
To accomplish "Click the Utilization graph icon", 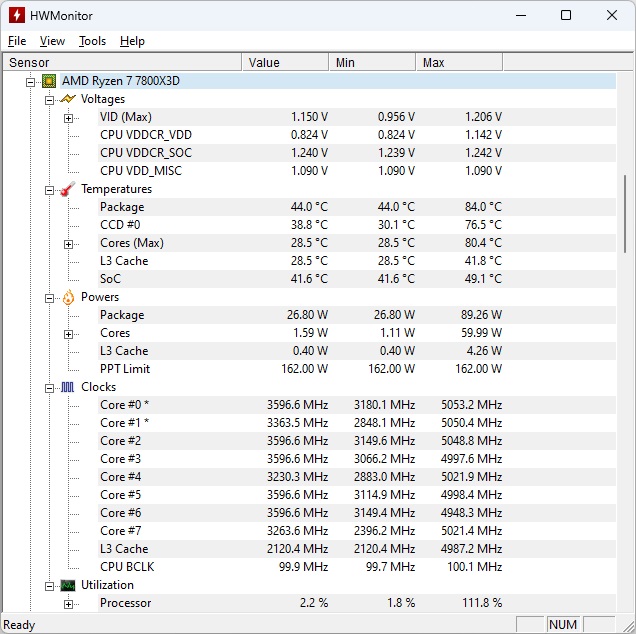I will point(68,585).
